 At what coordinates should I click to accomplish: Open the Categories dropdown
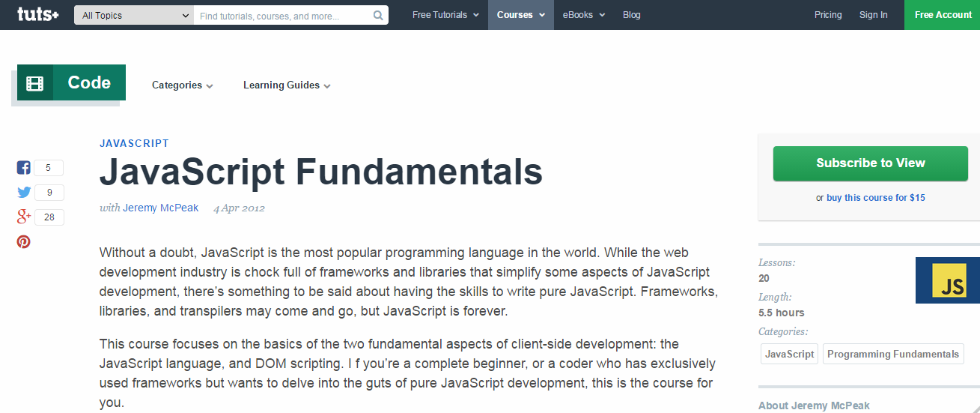click(183, 85)
